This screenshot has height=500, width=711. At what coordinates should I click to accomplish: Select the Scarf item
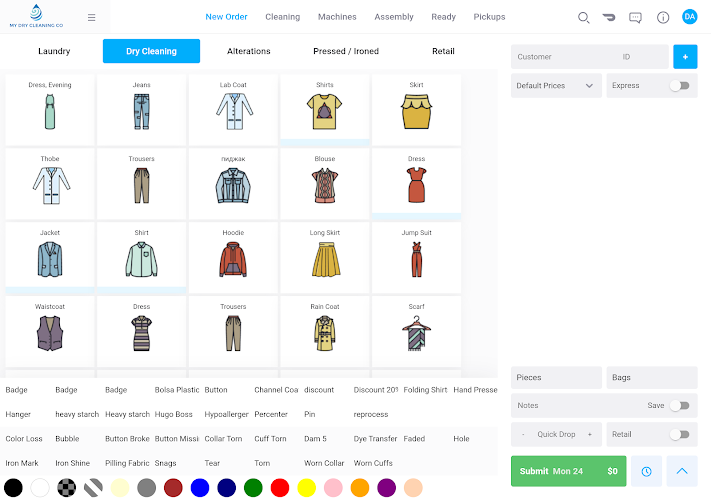[416, 331]
